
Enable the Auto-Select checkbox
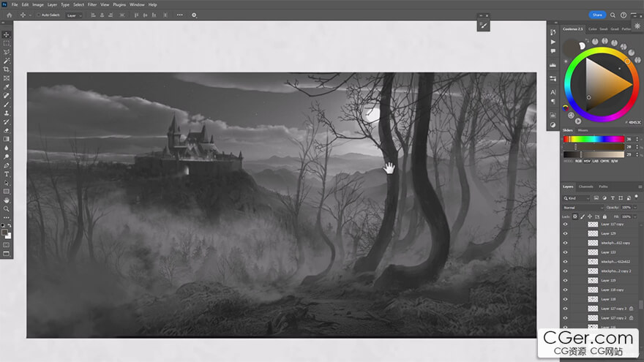[x=38, y=15]
